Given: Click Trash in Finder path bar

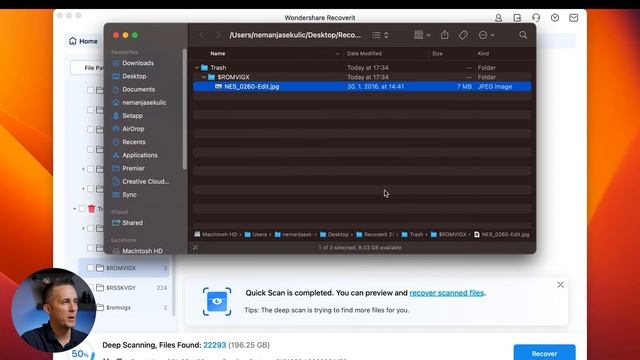Looking at the screenshot, I should [412, 234].
